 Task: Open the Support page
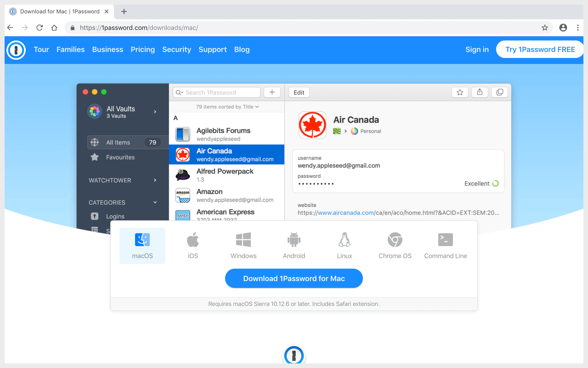[x=213, y=50]
